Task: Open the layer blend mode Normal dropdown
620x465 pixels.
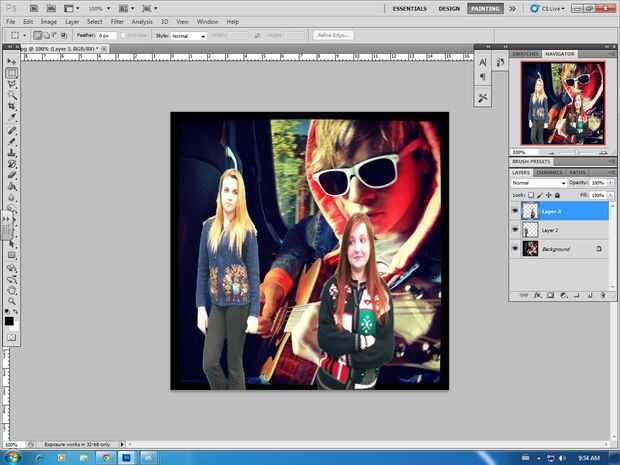Action: pos(539,183)
